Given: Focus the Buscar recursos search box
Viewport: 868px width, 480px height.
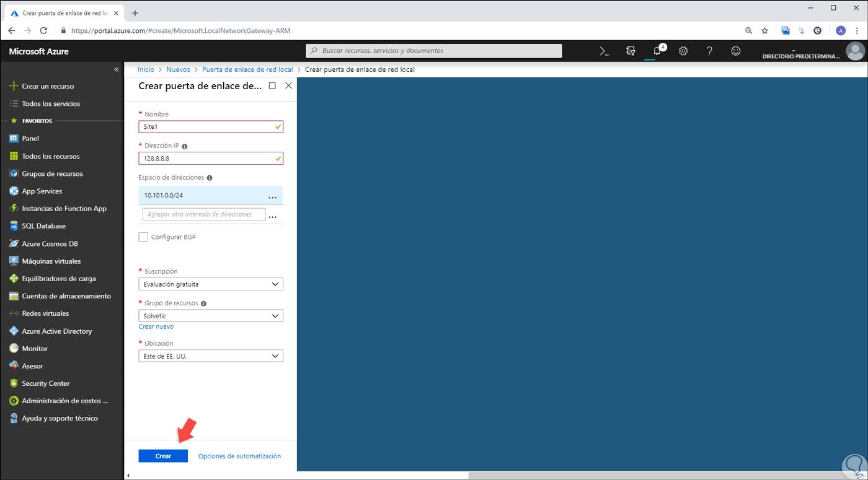Looking at the screenshot, I should (x=434, y=51).
